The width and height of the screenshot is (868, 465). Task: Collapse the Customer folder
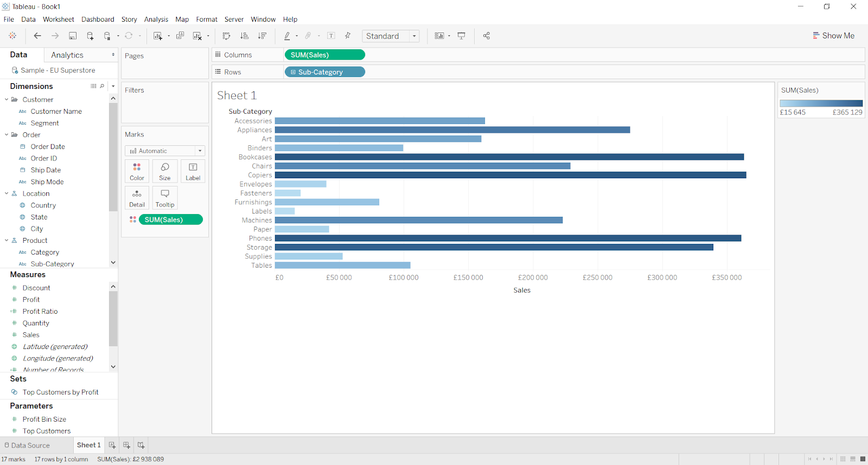(x=7, y=100)
